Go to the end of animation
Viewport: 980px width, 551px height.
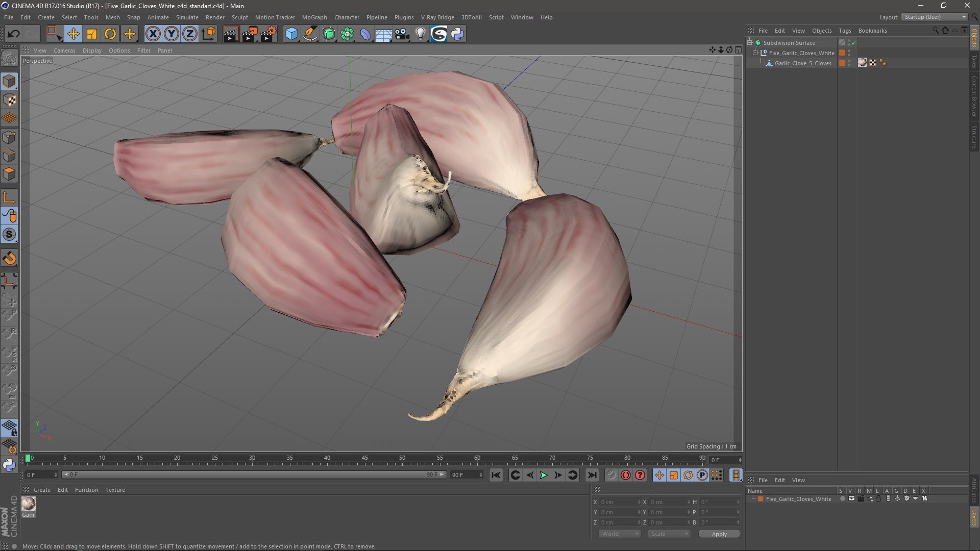pyautogui.click(x=592, y=475)
